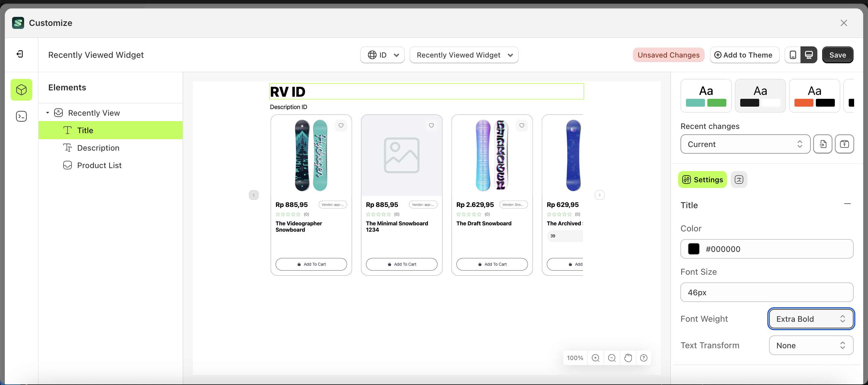Select the hand pan tool near zoom controls
The image size is (868, 385).
click(x=628, y=358)
